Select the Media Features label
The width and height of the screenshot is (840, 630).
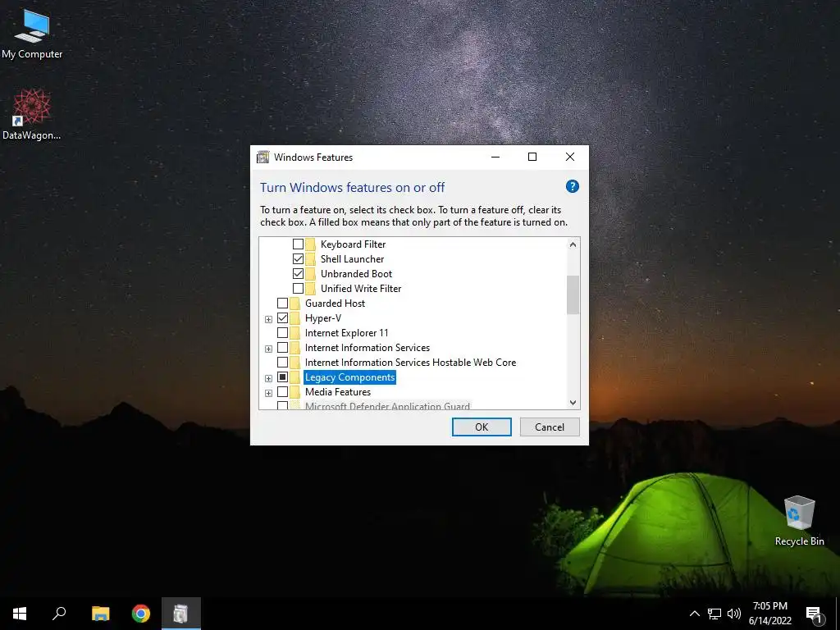click(x=337, y=392)
